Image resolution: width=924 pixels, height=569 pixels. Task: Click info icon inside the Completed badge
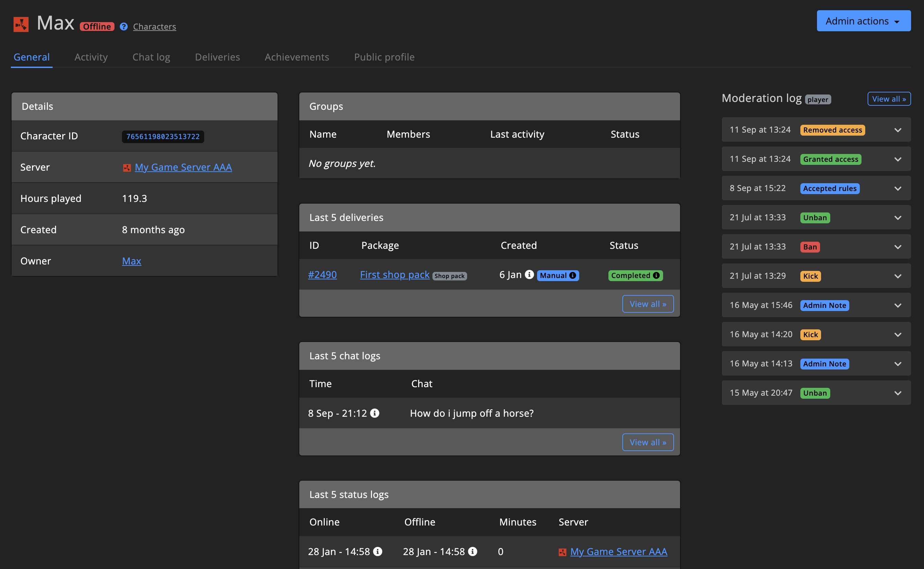[x=656, y=275]
